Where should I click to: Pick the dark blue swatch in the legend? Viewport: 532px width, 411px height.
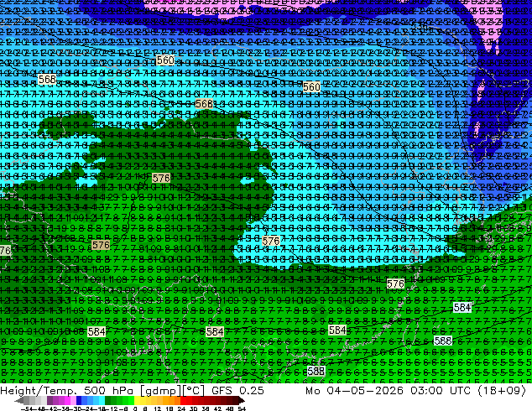79,401
